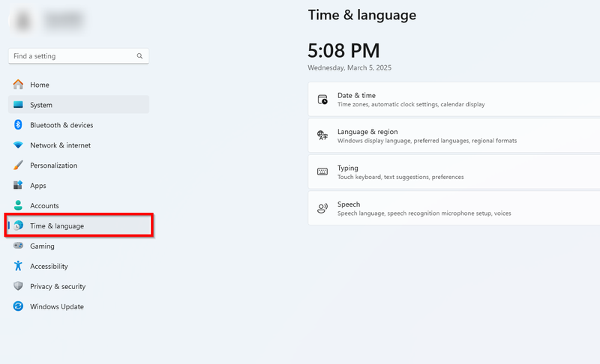Click 'Windows display language, preferred languages' description
The width and height of the screenshot is (600, 364).
427,141
